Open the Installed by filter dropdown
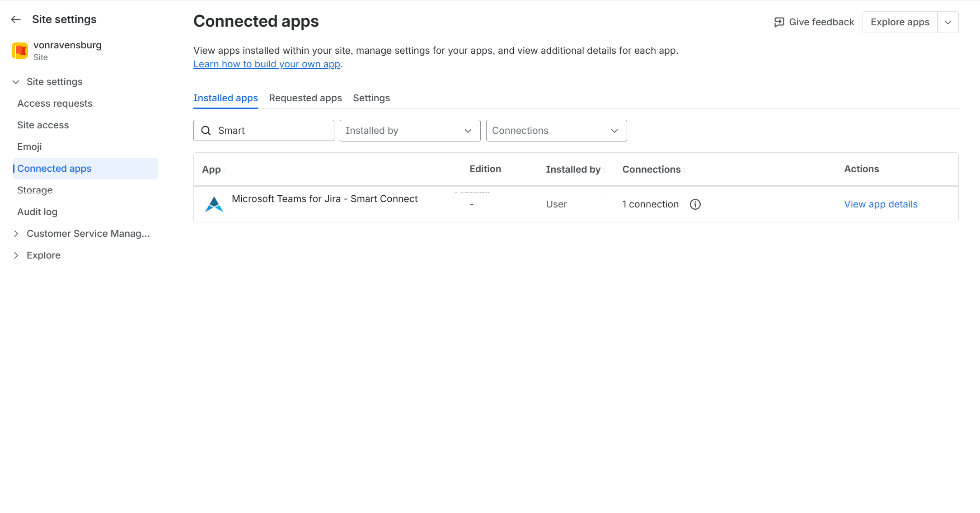 (x=409, y=131)
